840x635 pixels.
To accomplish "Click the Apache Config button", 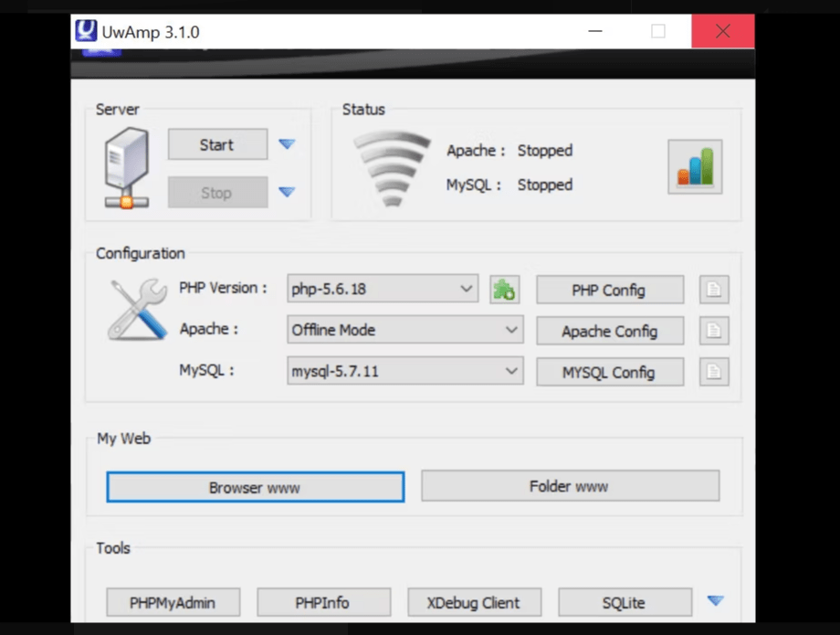I will tap(609, 331).
